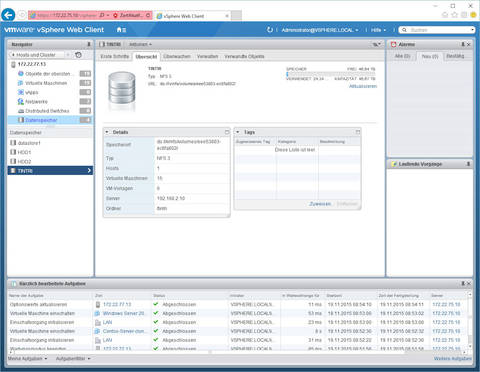Maximize the Details portlet
480x372 pixels.
[x=227, y=132]
